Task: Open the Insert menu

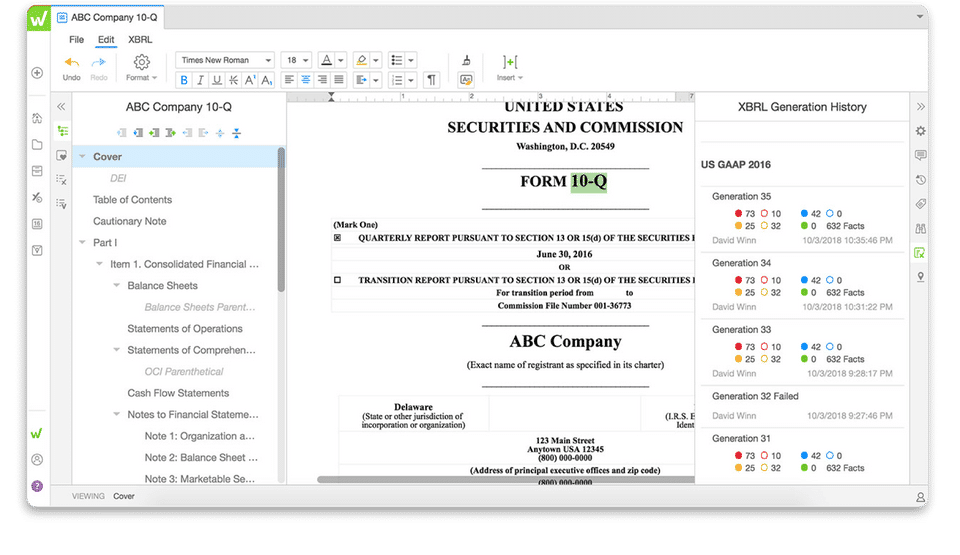Action: [x=510, y=67]
